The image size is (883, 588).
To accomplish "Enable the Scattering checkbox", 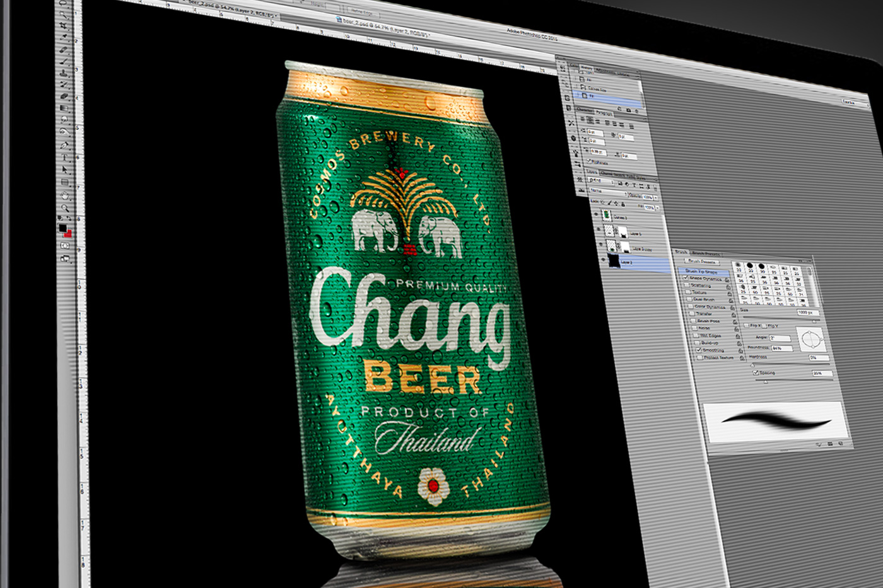I will click(x=687, y=285).
